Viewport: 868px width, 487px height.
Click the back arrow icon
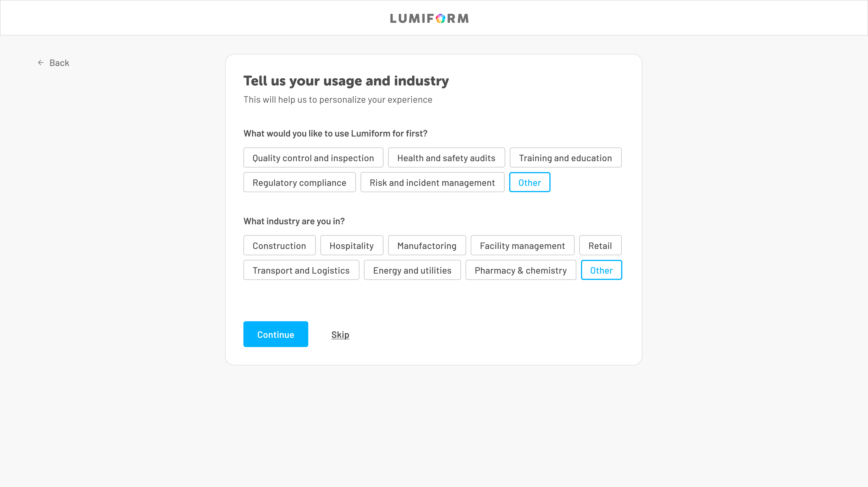[41, 62]
